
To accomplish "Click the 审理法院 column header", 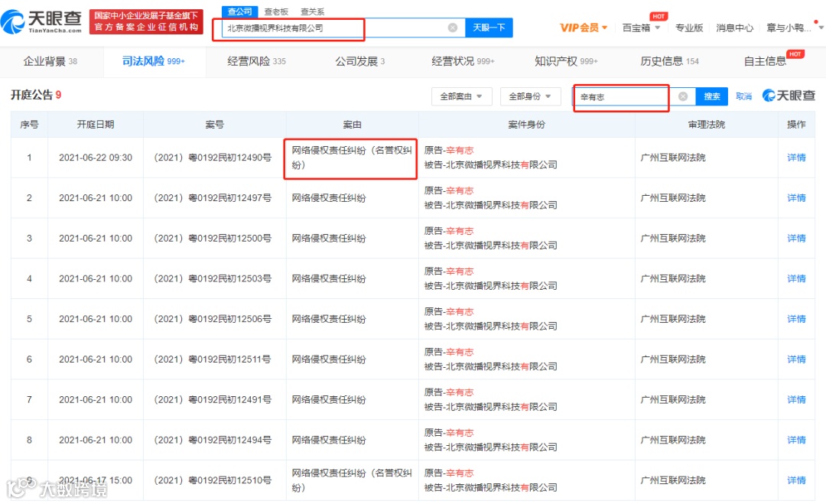I will (x=707, y=125).
